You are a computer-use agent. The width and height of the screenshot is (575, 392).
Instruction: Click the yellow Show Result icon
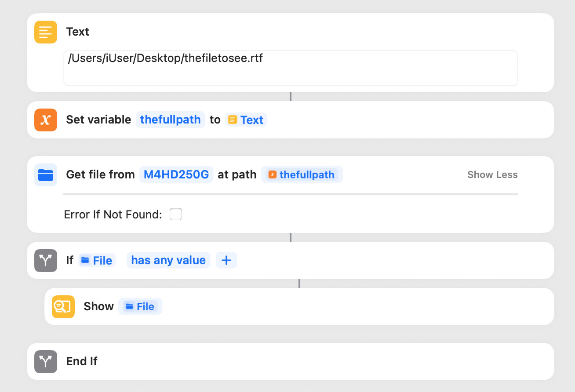[63, 307]
